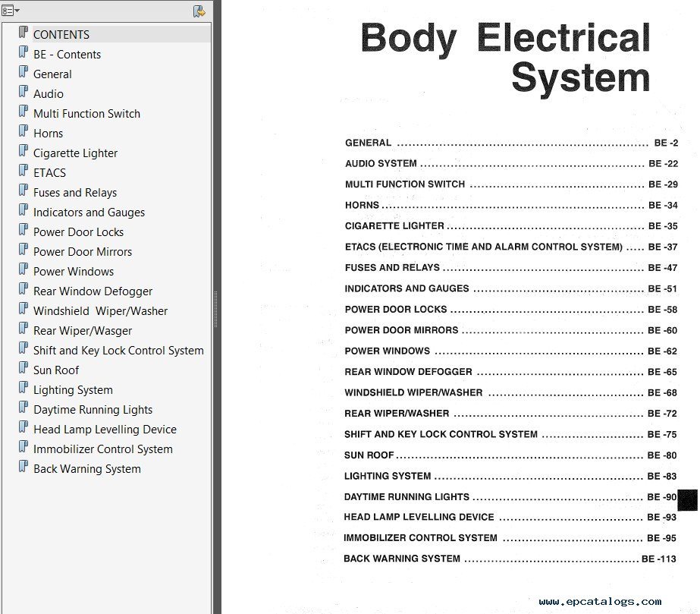This screenshot has width=700, height=614.
Task: Click bookmark icon beside Lighting System
Action: click(24, 387)
